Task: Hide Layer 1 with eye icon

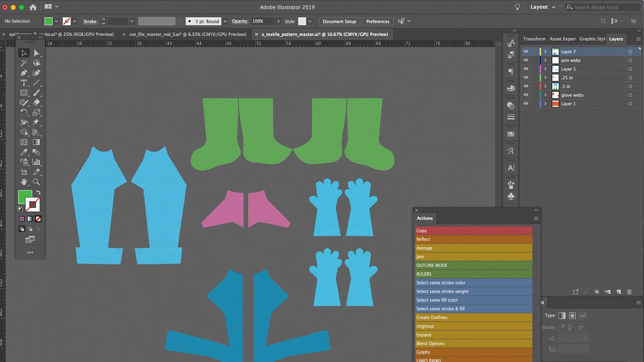Action: (526, 104)
